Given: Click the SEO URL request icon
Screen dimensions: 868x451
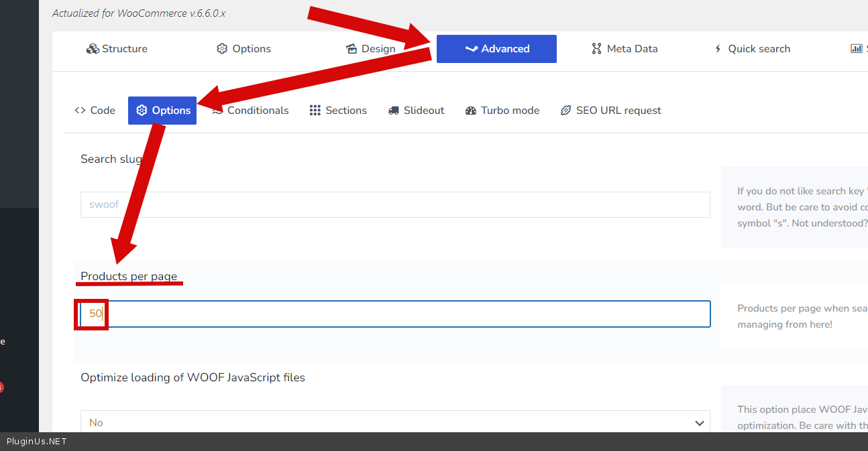Looking at the screenshot, I should tap(565, 111).
